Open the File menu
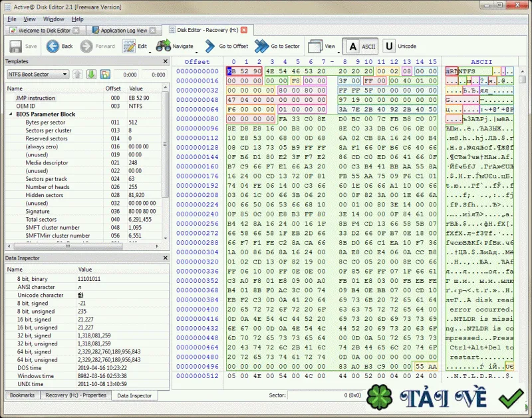 (x=12, y=19)
